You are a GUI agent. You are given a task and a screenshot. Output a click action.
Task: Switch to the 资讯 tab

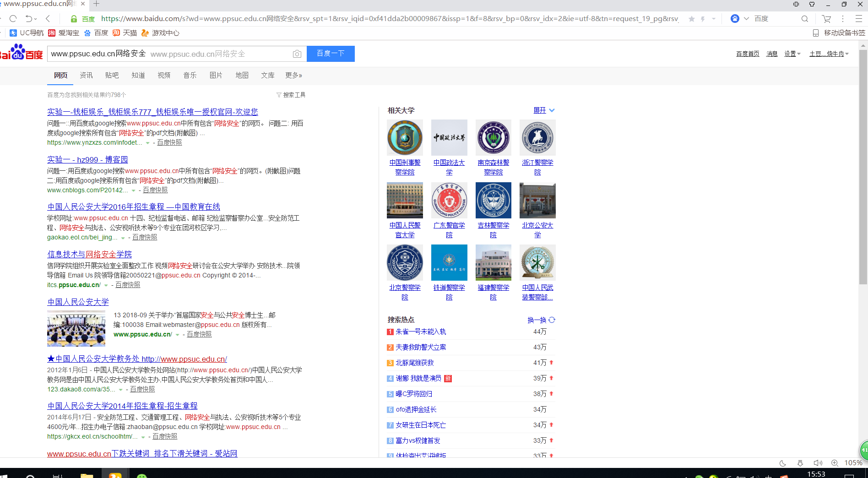tap(86, 75)
